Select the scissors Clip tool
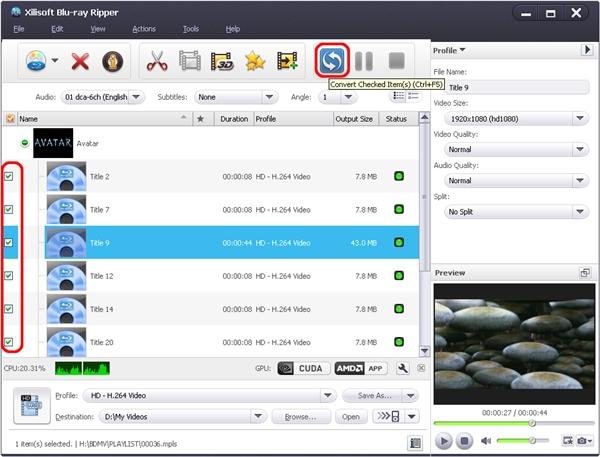Screen dimensions: 600x457 point(157,61)
